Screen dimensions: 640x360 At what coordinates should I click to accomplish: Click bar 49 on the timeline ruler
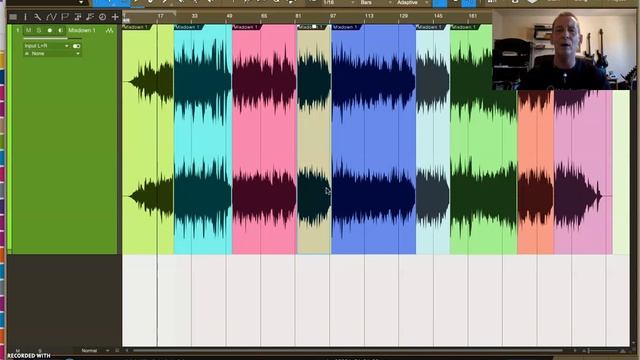229,16
